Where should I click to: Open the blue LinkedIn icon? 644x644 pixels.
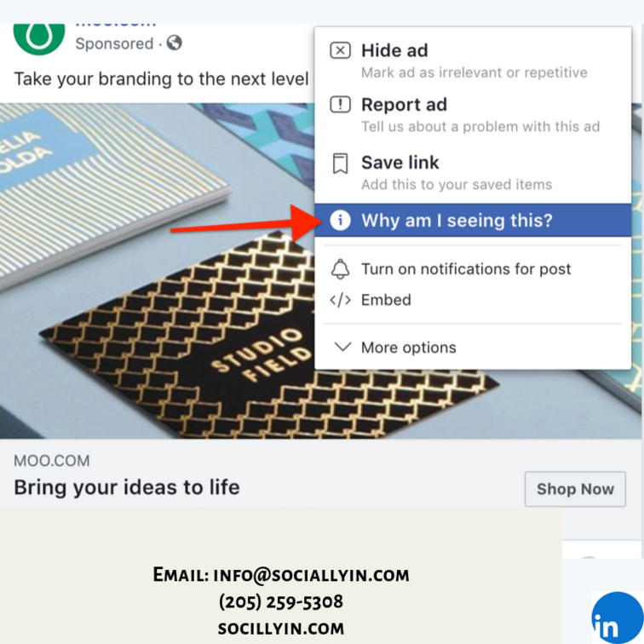tap(618, 618)
